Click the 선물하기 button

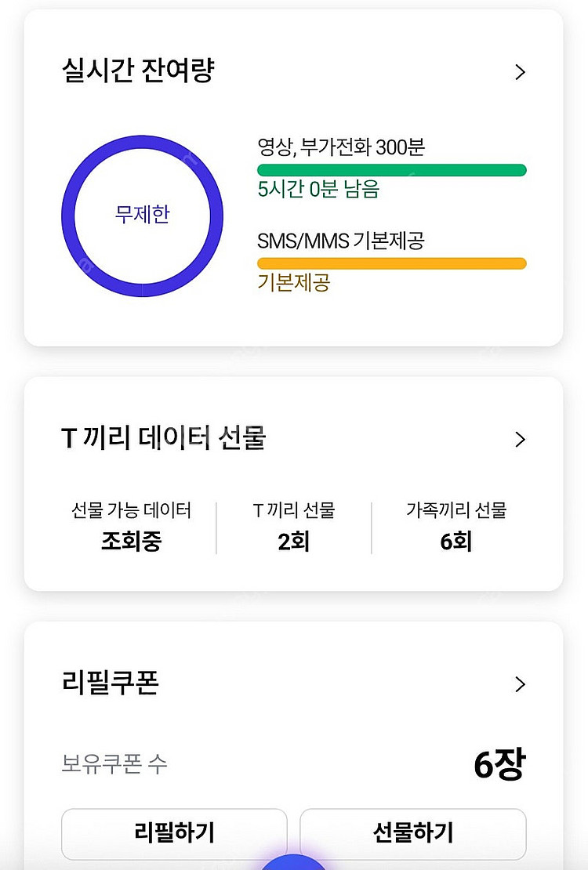[x=412, y=832]
